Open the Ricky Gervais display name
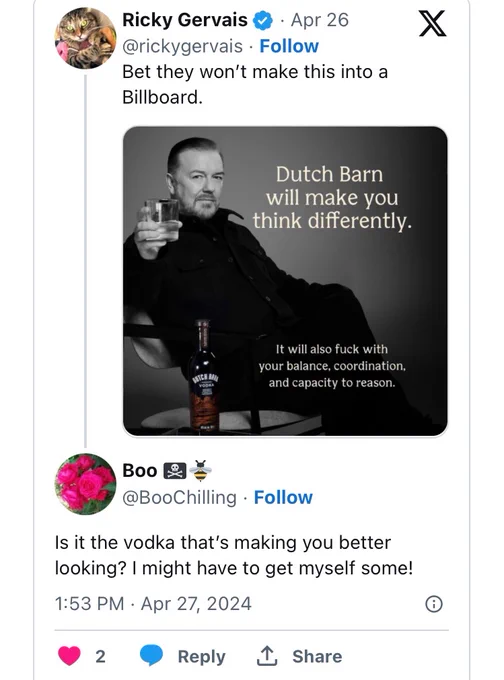This screenshot has width=504, height=680. pyautogui.click(x=185, y=20)
